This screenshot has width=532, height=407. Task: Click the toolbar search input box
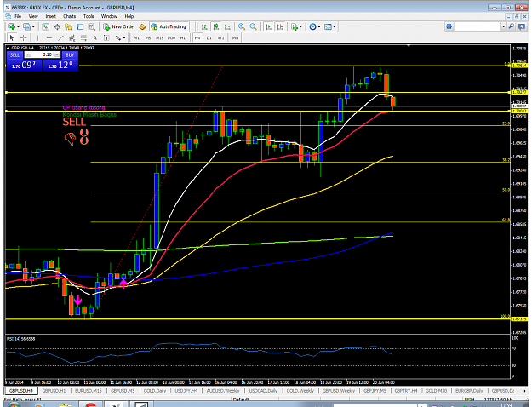478,26
